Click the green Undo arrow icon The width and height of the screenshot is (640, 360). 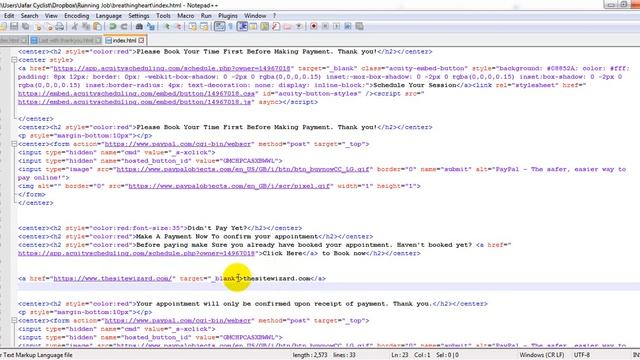(x=112, y=27)
